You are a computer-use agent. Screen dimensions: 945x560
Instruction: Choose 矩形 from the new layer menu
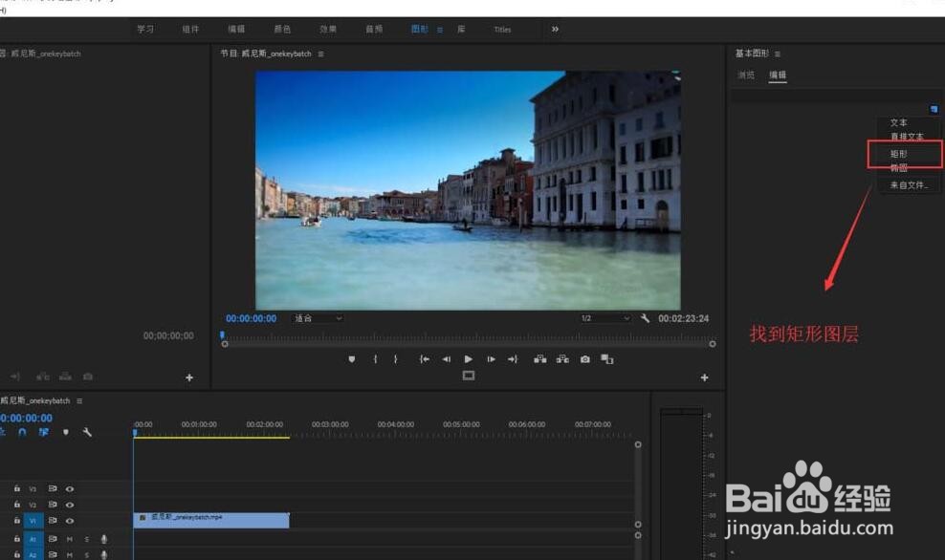898,154
